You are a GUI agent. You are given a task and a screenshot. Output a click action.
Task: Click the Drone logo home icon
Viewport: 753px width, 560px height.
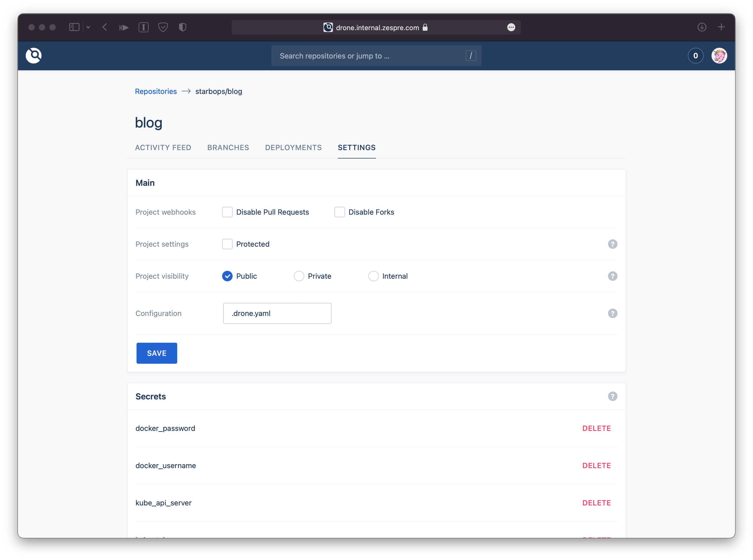(34, 56)
